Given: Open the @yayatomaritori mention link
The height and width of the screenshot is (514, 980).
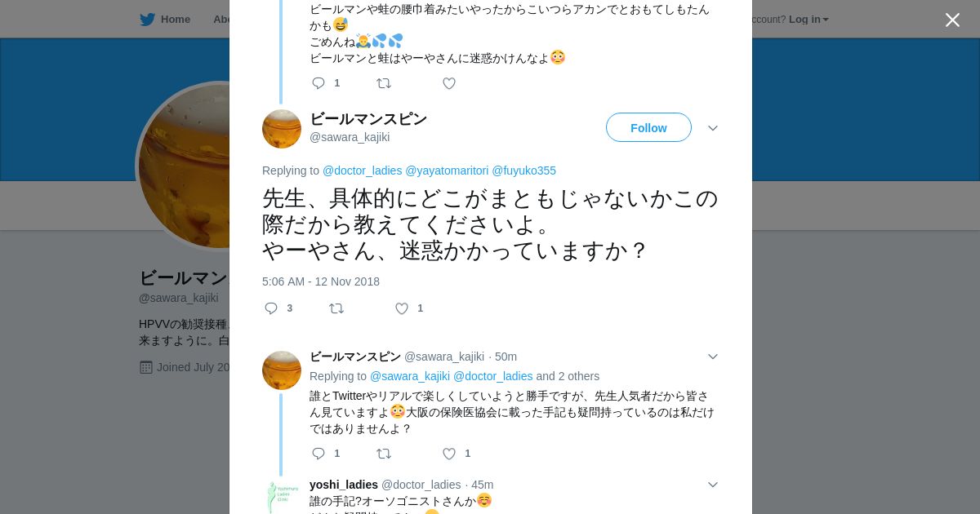Looking at the screenshot, I should click(x=447, y=171).
